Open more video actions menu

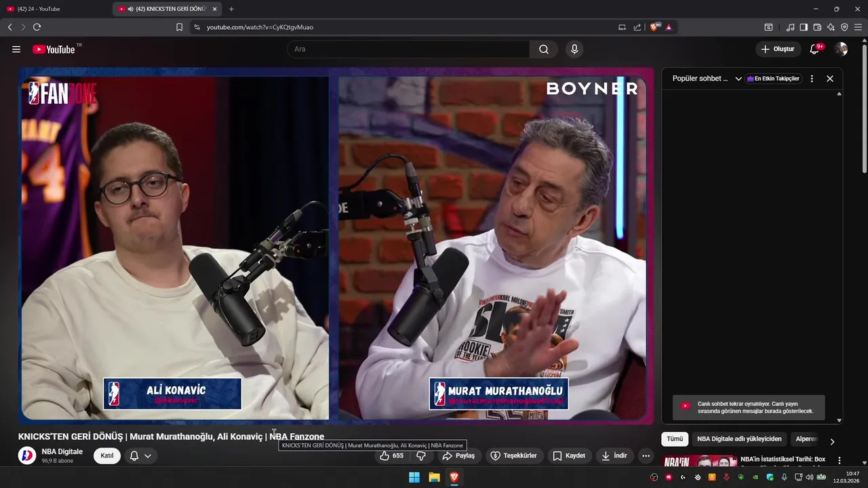click(646, 455)
